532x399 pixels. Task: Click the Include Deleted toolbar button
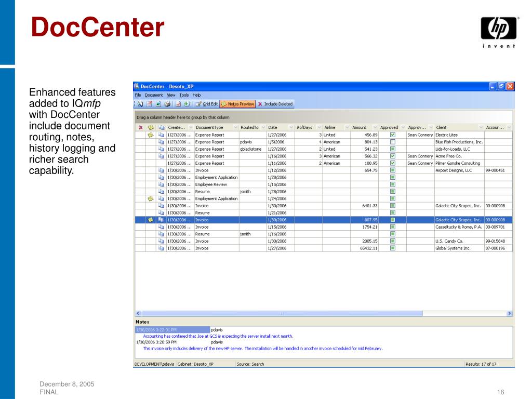(x=275, y=104)
